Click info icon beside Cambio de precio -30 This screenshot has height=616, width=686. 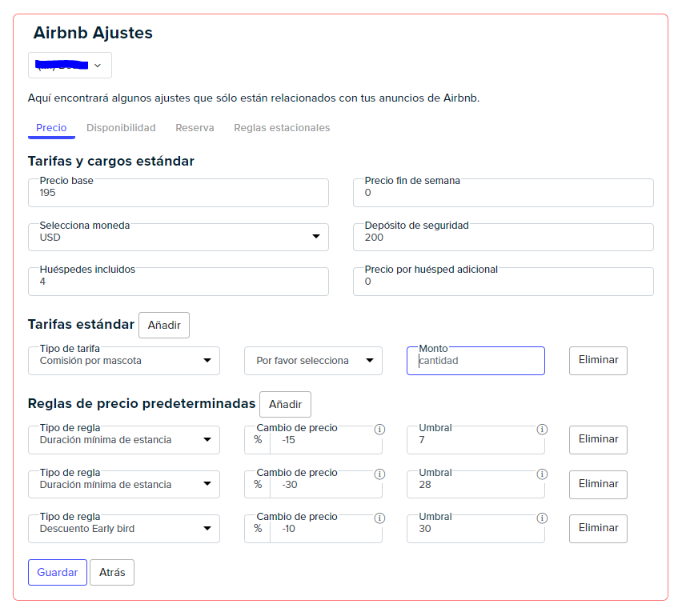click(x=379, y=474)
